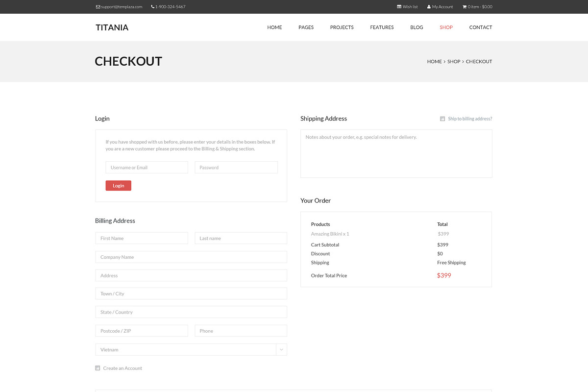The height and width of the screenshot is (392, 588).
Task: Click the Amazing Bikini x 1 product row
Action: (330, 234)
